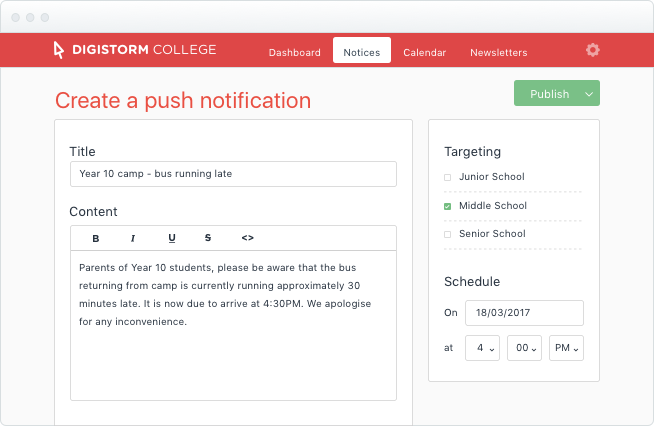The width and height of the screenshot is (654, 426).
Task: Go to the Calendar tab
Action: pyautogui.click(x=424, y=53)
